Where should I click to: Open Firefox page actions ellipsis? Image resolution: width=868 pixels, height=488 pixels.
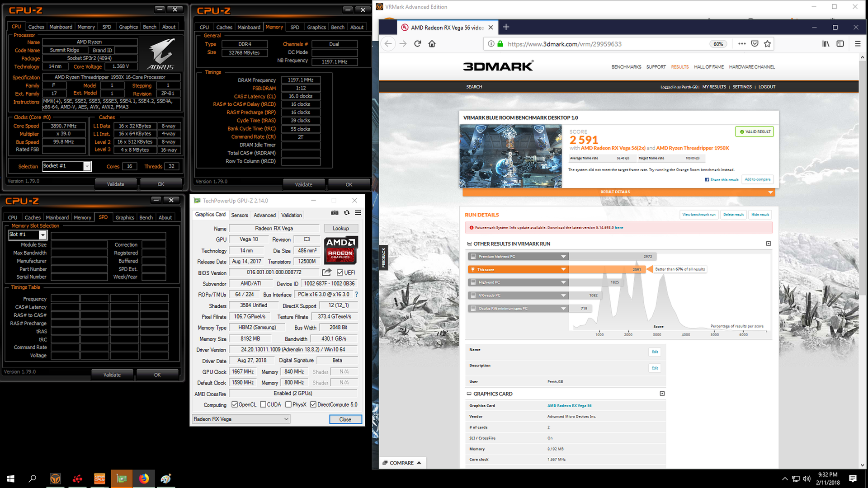tap(742, 44)
